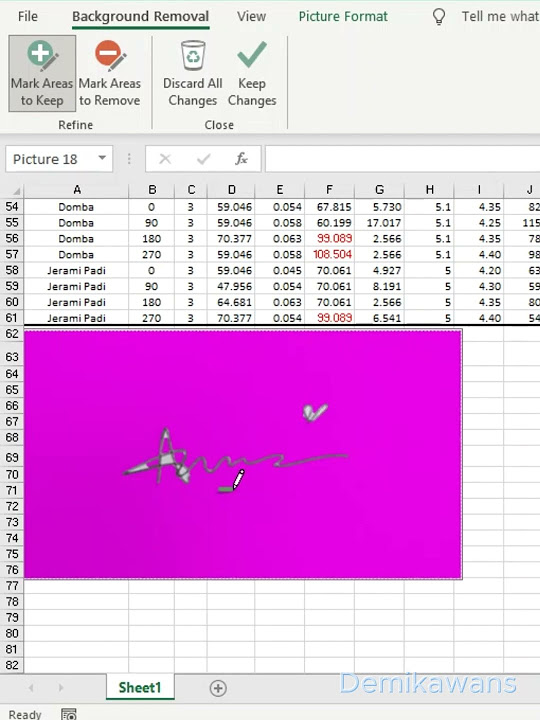Viewport: 540px width, 720px height.
Task: Select column B header
Action: pos(152,190)
